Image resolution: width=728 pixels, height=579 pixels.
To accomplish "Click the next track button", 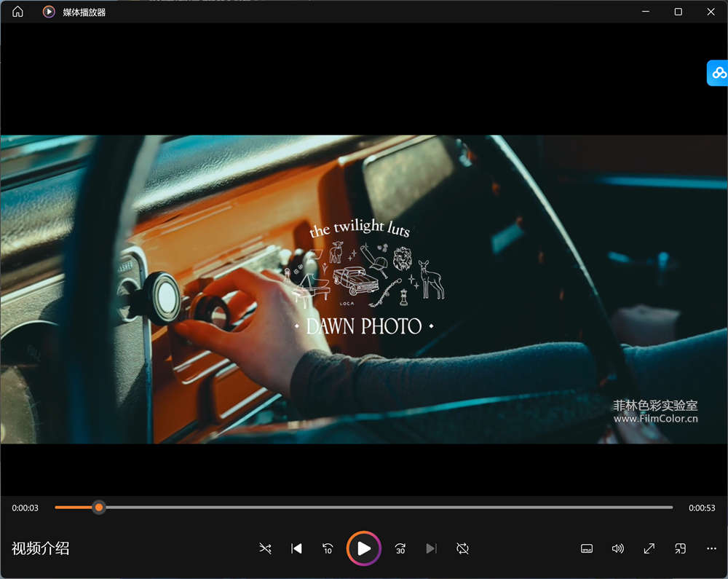I will point(431,548).
